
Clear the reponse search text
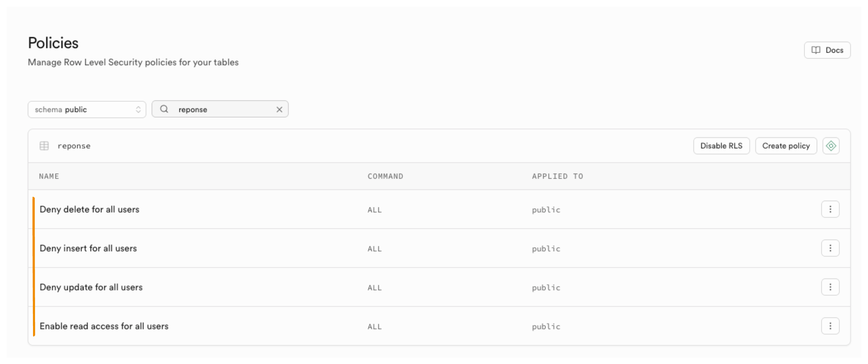pos(279,109)
